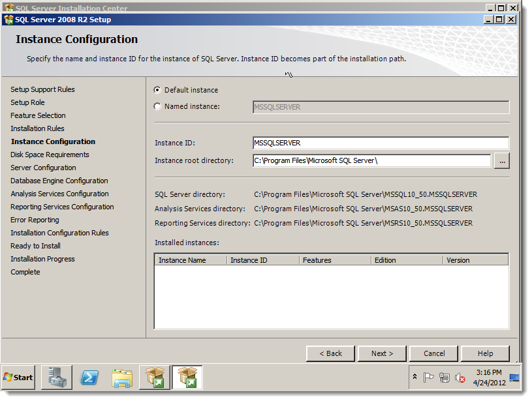Select Complete step in sidebar
532x401 pixels.
[25, 272]
